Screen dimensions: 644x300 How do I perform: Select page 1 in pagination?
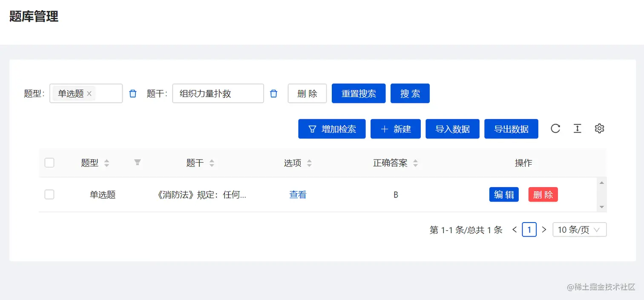click(529, 230)
